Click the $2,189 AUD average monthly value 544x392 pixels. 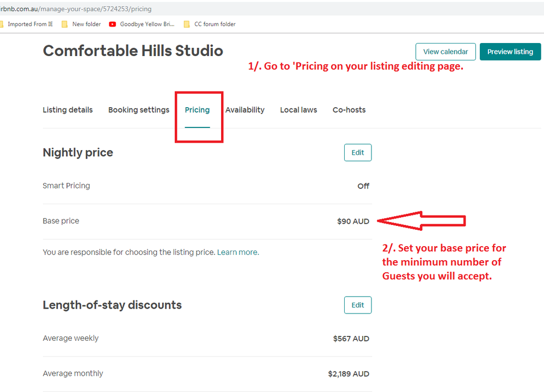click(x=349, y=374)
